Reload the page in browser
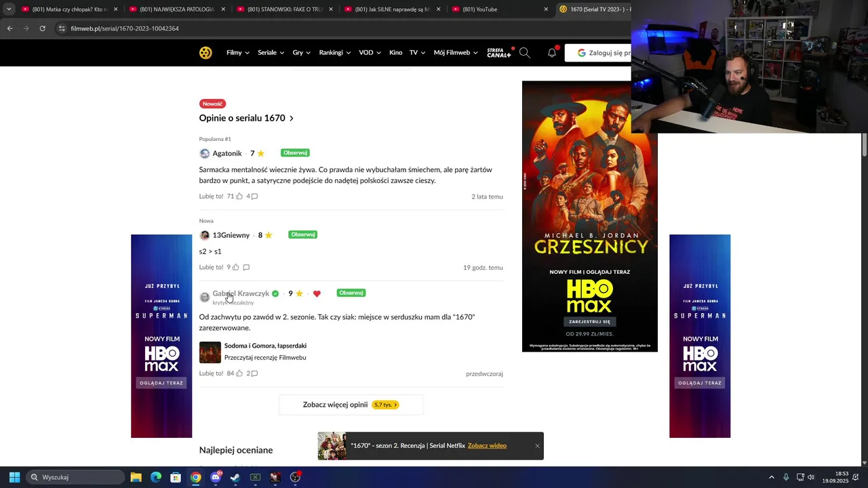 tap(42, 28)
